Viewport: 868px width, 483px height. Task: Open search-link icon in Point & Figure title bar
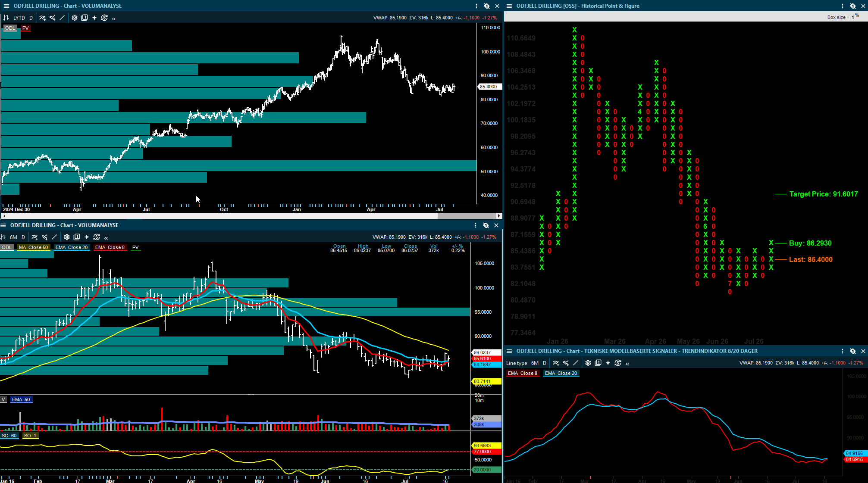853,6
